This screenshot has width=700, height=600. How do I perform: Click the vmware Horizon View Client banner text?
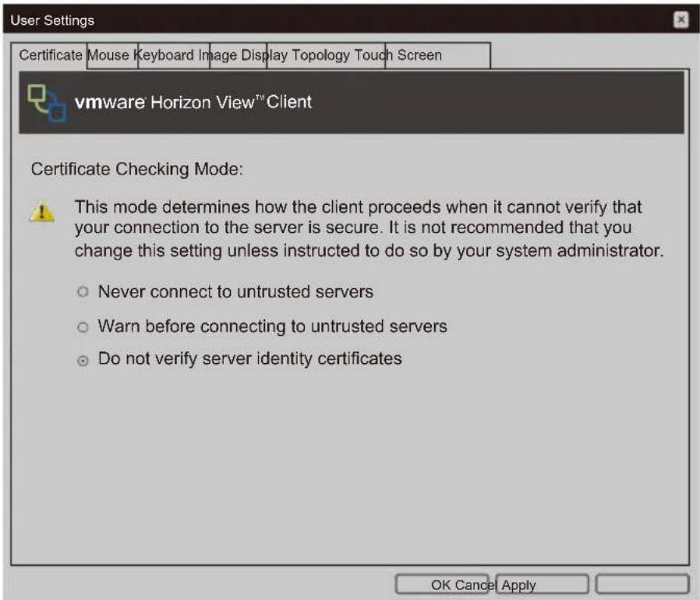(193, 102)
